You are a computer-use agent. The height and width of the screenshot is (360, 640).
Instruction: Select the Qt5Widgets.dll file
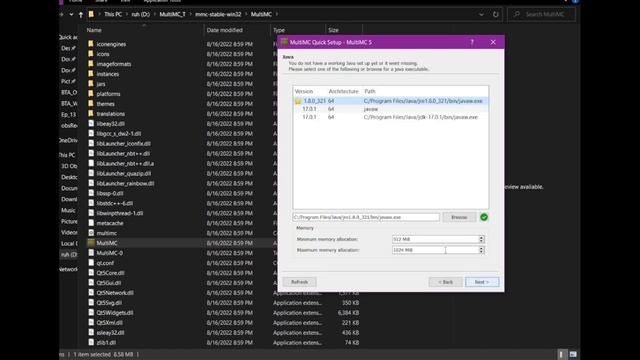(115, 313)
